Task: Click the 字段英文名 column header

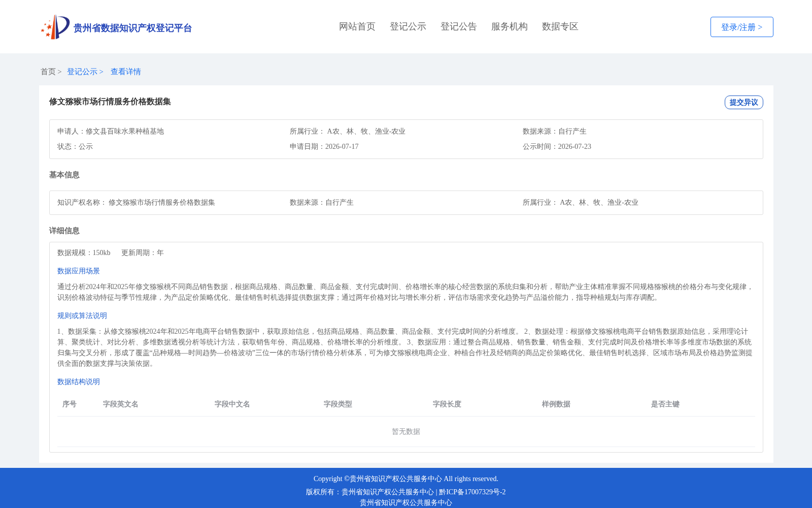Action: [x=121, y=404]
